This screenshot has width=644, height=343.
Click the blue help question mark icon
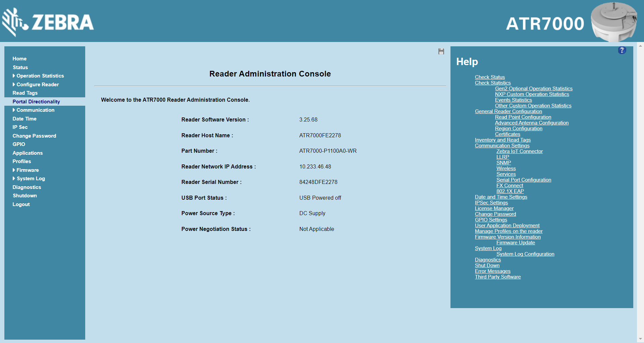pos(622,50)
